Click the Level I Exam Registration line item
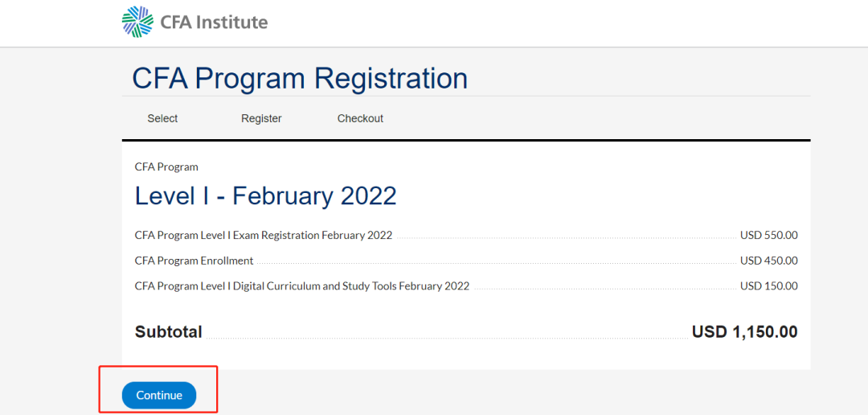 (264, 236)
